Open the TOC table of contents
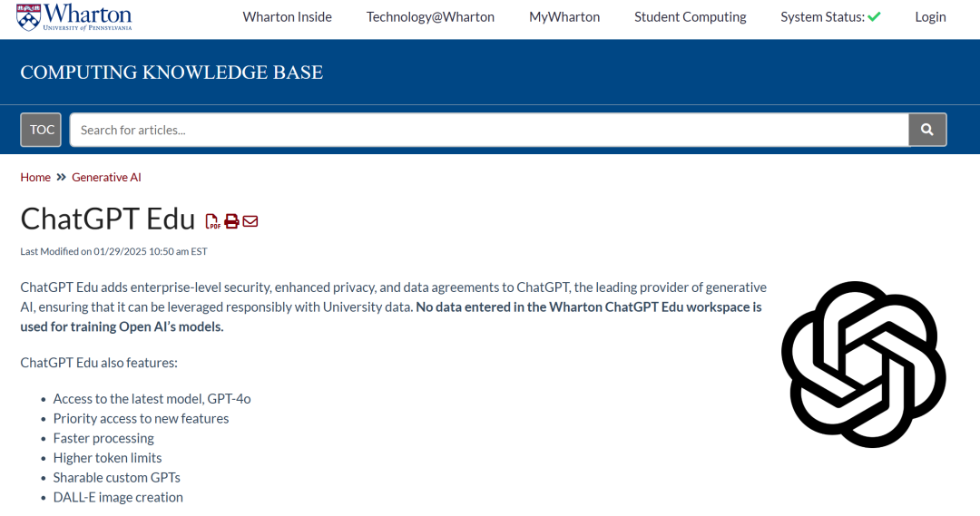This screenshot has height=516, width=980. (x=41, y=130)
